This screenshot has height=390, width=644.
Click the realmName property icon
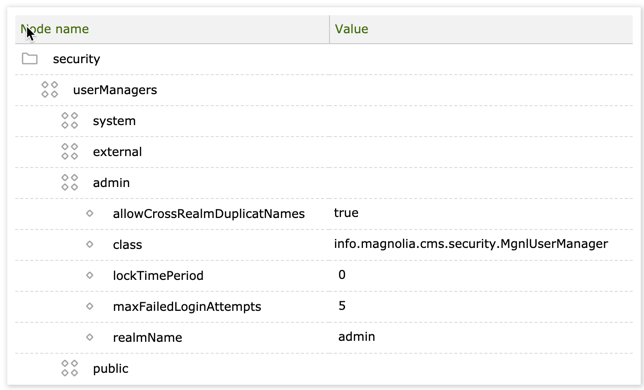point(90,337)
